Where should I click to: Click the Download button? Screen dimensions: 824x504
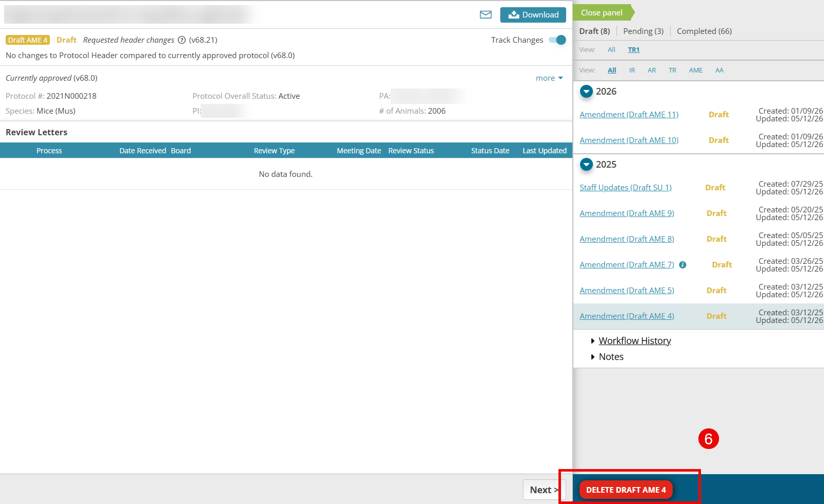[533, 15]
